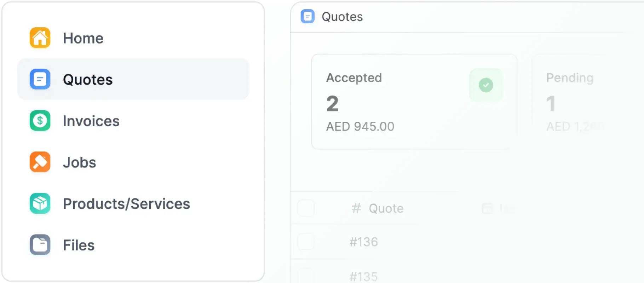Click the calendar icon in table header

(x=487, y=208)
